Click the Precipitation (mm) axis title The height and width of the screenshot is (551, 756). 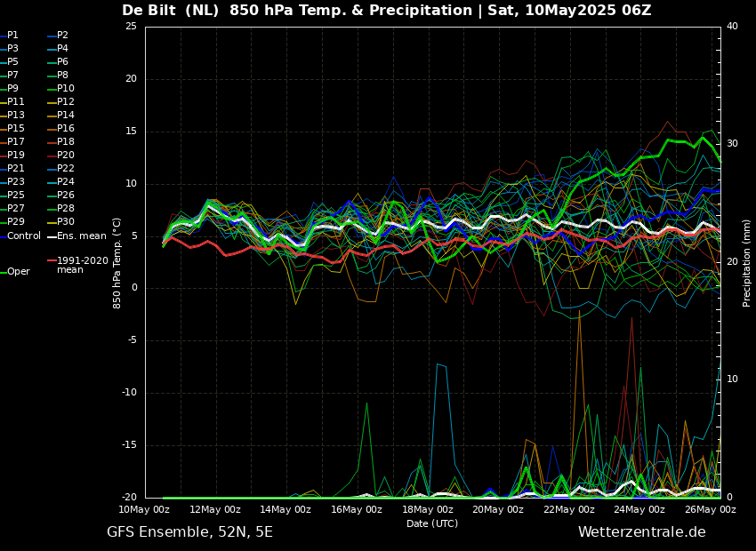pos(747,262)
